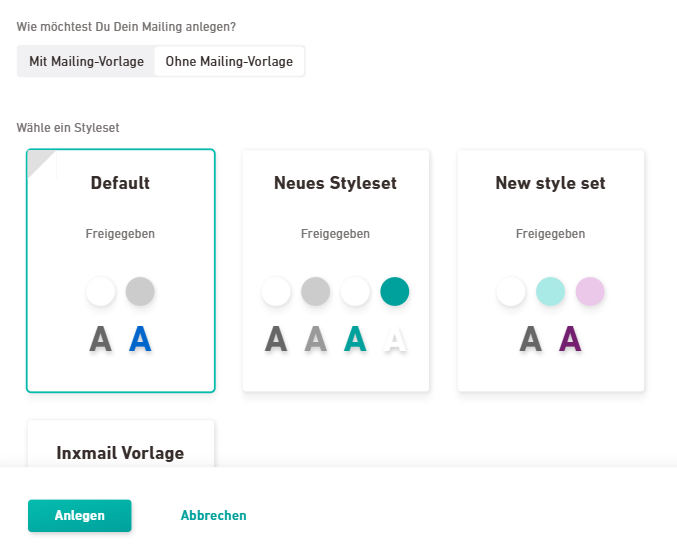Viewport: 677px width, 545px height.
Task: Click the gray color swatch in Default card
Action: click(140, 291)
